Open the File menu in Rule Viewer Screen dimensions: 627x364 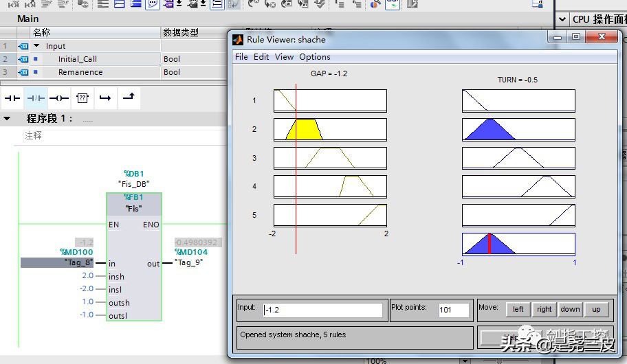pos(241,57)
